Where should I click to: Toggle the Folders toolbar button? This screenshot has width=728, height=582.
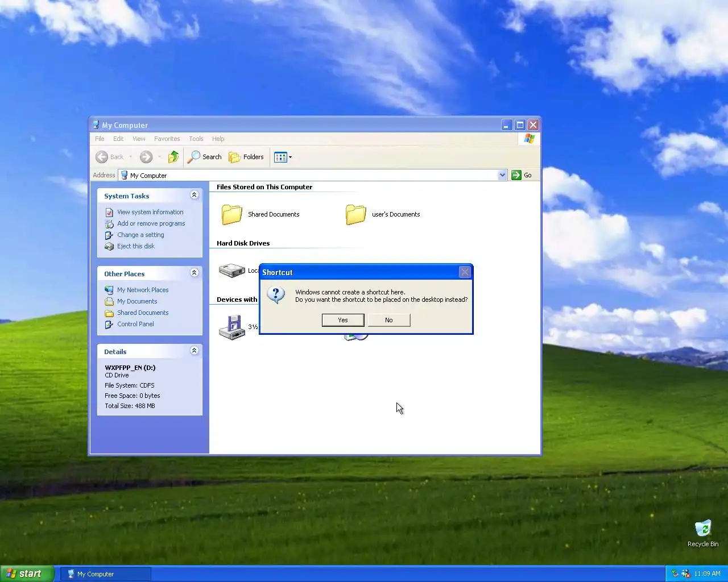point(246,157)
